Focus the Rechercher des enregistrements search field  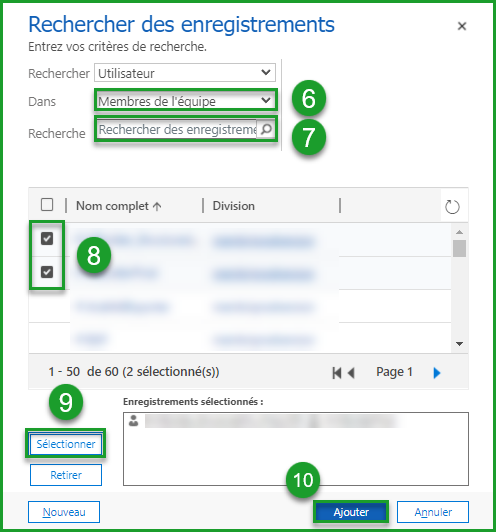click(x=177, y=129)
